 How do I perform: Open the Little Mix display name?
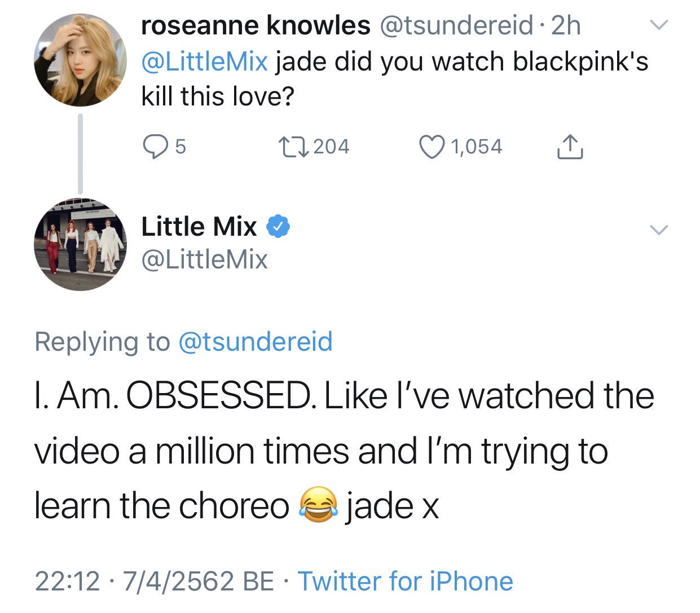199,226
